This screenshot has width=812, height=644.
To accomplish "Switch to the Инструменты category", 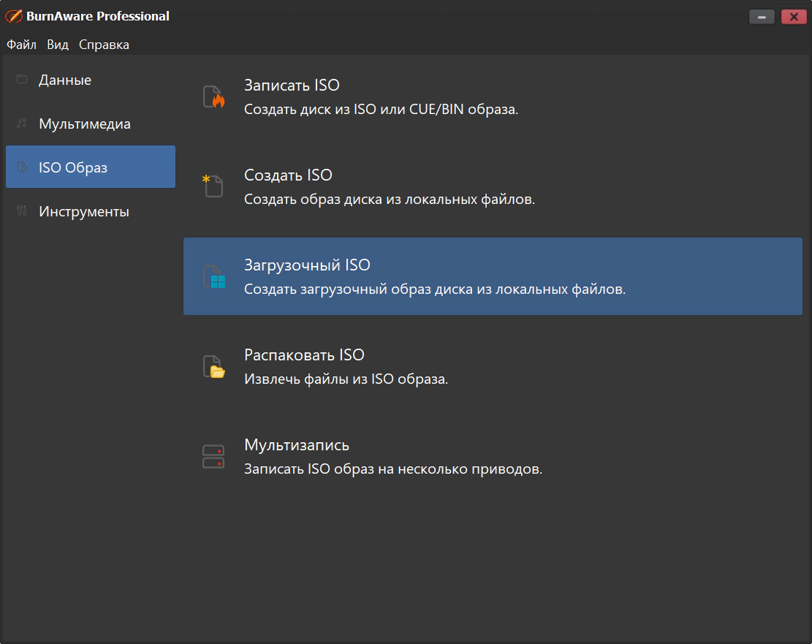I will tap(91, 211).
